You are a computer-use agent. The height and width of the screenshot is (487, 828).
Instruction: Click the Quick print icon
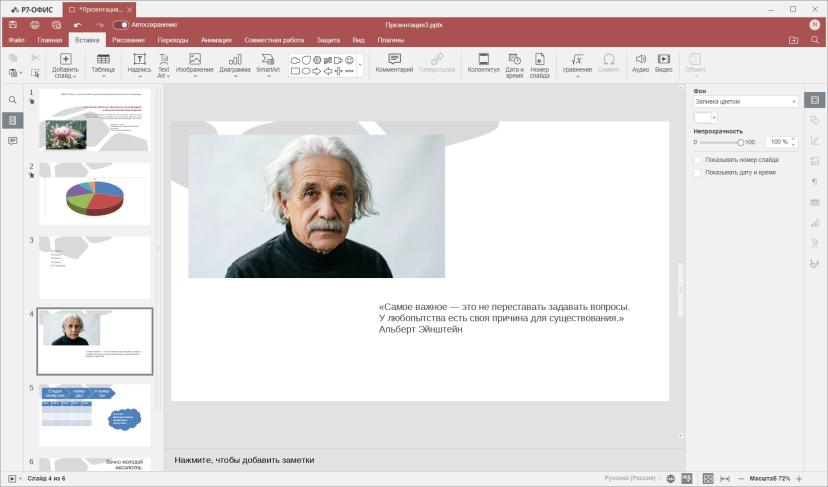pos(57,25)
